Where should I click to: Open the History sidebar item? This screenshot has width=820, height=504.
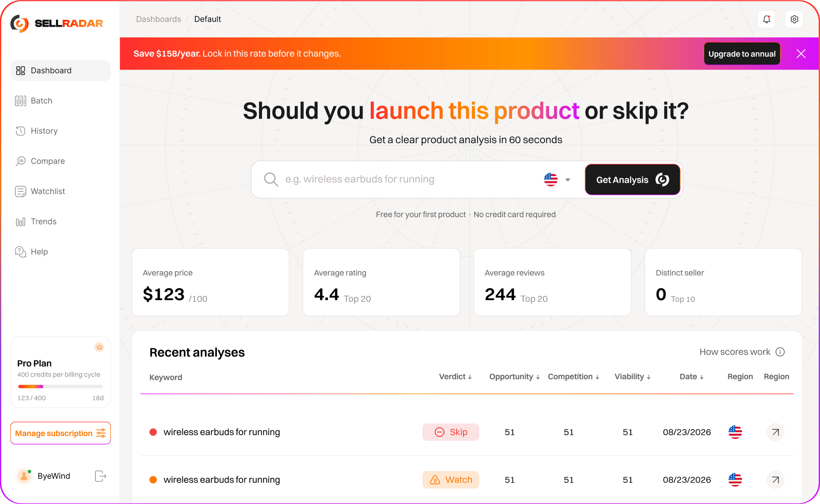pos(60,131)
